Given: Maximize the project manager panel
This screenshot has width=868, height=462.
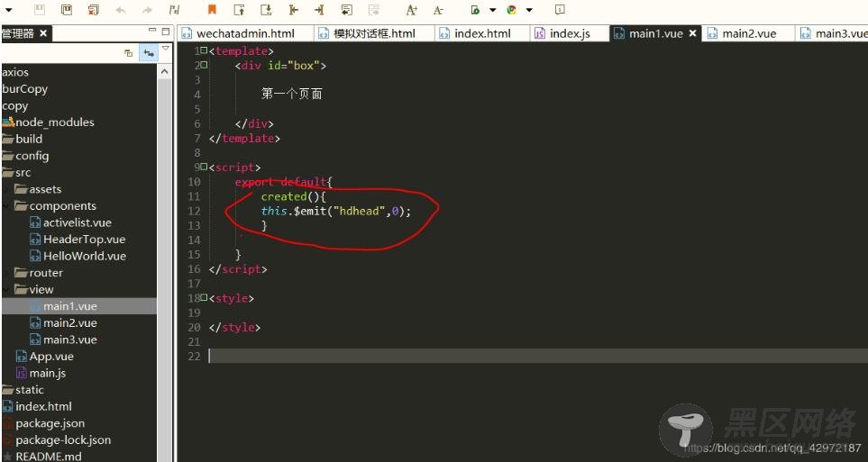Looking at the screenshot, I should click(x=165, y=32).
